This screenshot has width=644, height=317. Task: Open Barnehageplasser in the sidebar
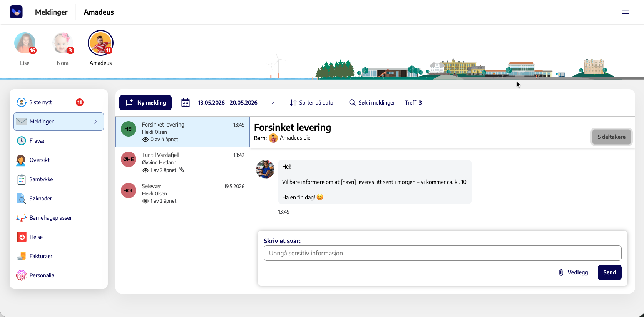[x=59, y=218]
